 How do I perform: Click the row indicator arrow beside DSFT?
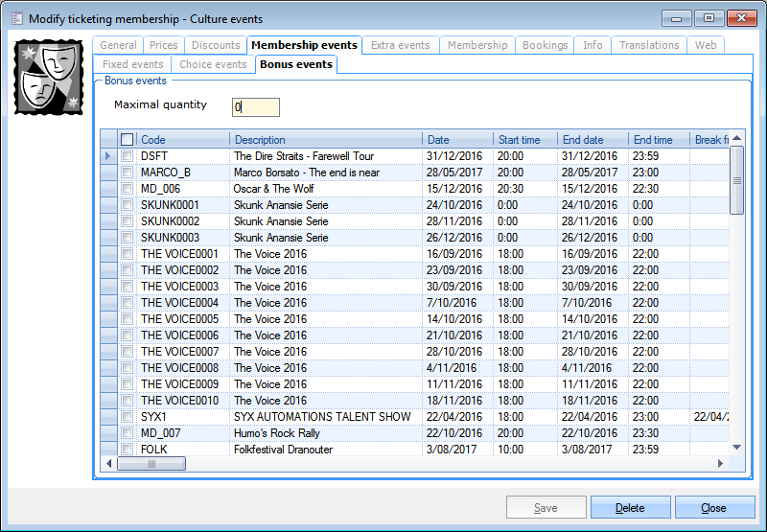[x=108, y=156]
